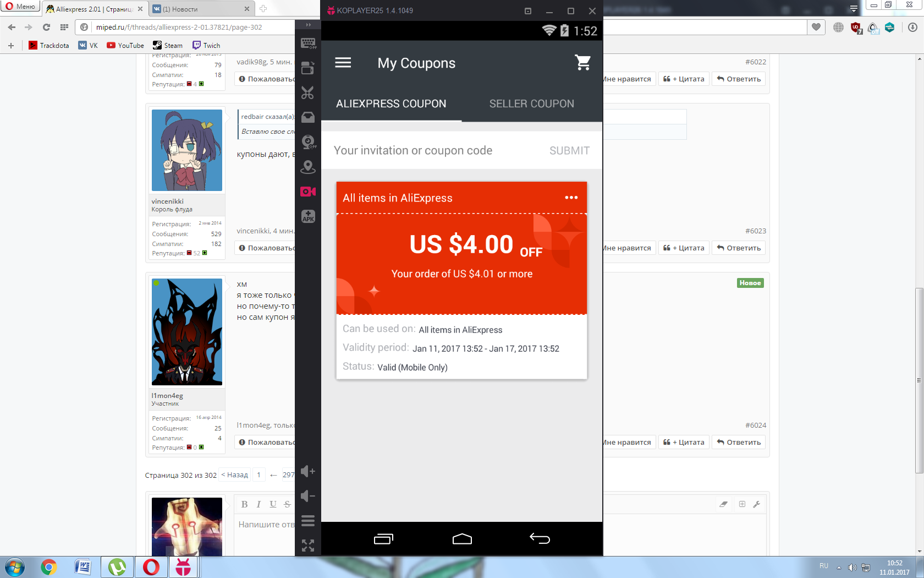Click editor eraser remove-formatting icon
This screenshot has height=578, width=924.
point(724,504)
